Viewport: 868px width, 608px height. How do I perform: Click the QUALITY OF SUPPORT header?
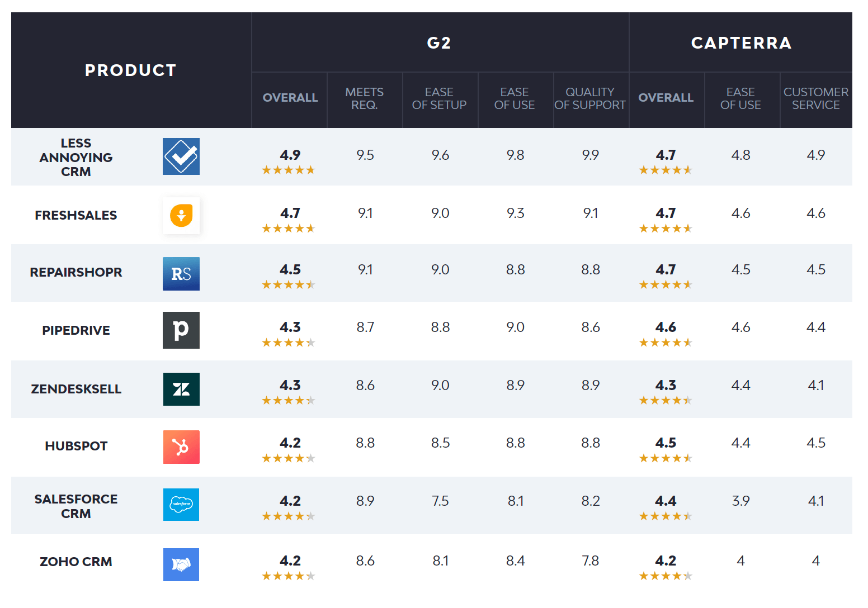590,98
